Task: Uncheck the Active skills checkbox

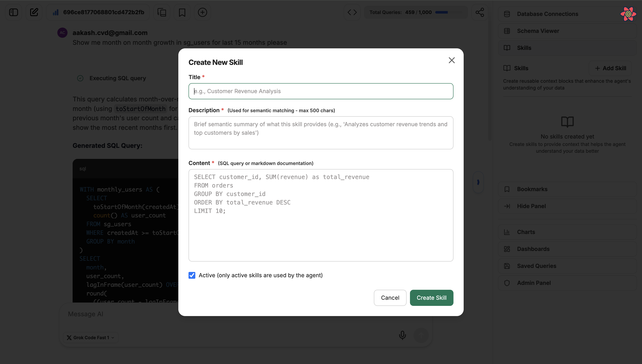Action: pos(192,275)
